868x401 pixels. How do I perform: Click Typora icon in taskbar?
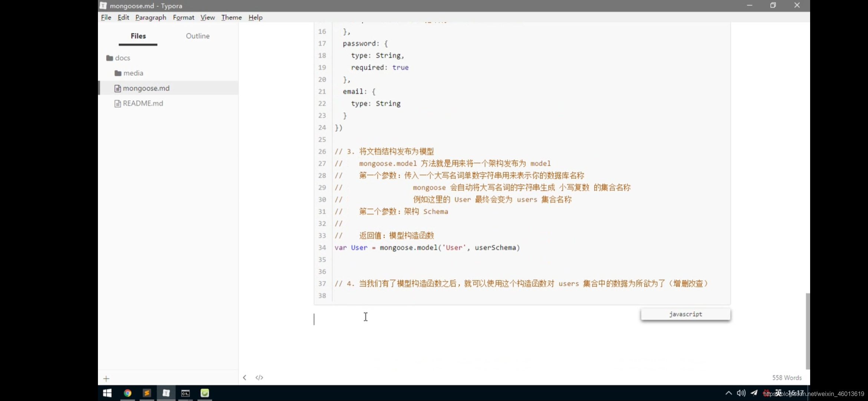pyautogui.click(x=166, y=393)
